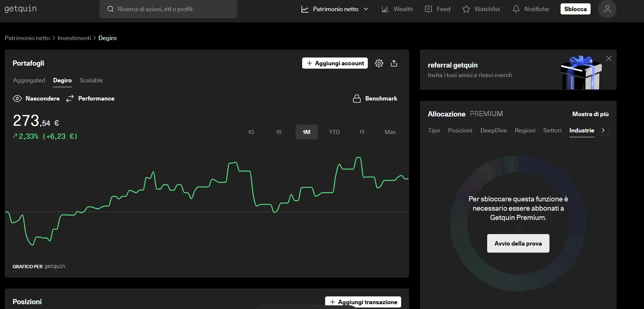Click the Sblocca button

point(575,9)
